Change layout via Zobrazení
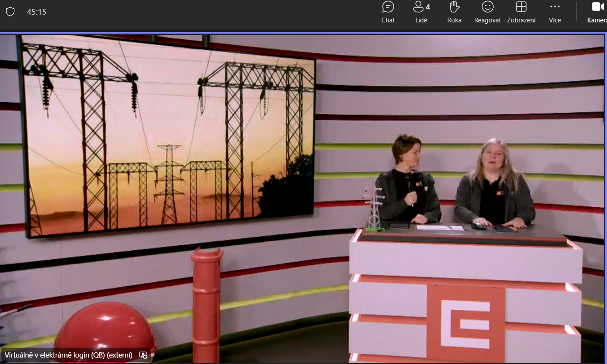 521,12
